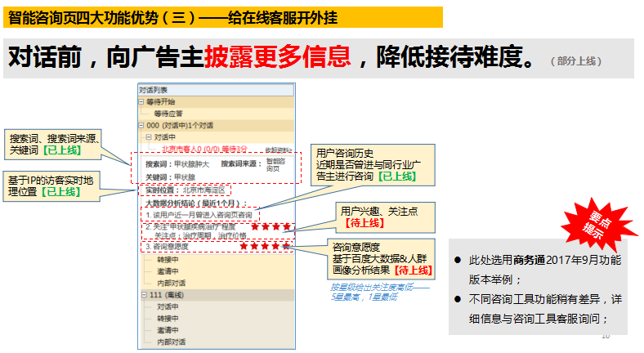Click the 实时位置:北京市海淀区 text

(x=186, y=190)
